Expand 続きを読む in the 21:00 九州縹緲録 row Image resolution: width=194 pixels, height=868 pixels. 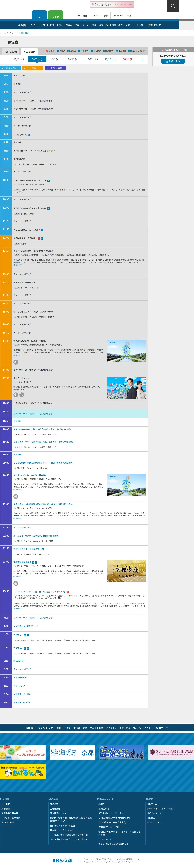click(x=18, y=519)
